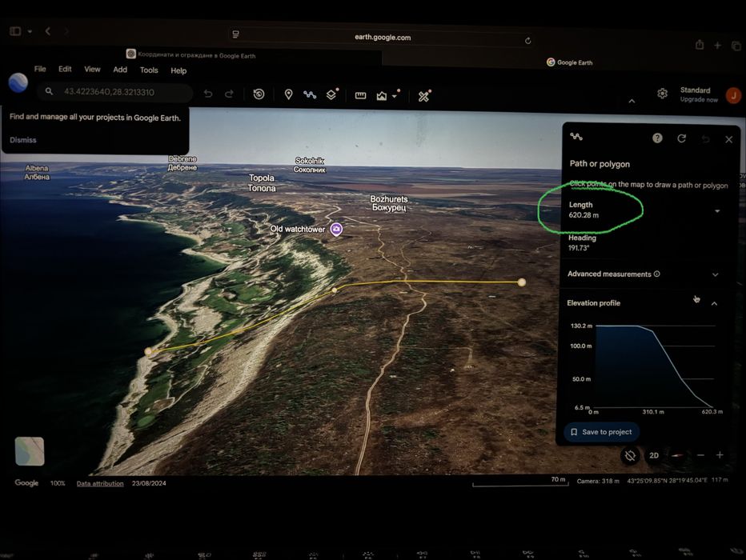The height and width of the screenshot is (560, 746).
Task: Activate the ruler Measure tool
Action: 361,95
